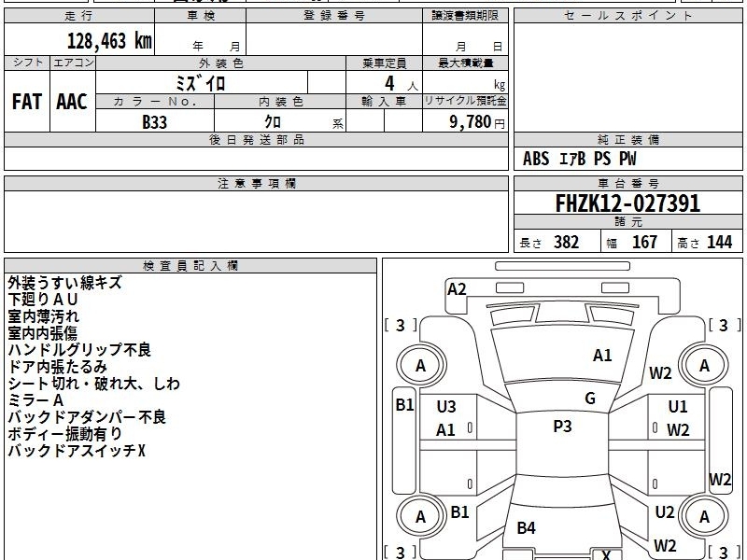The width and height of the screenshot is (747, 560).
Task: Click the P3 mark on the roof
Action: pos(562,427)
